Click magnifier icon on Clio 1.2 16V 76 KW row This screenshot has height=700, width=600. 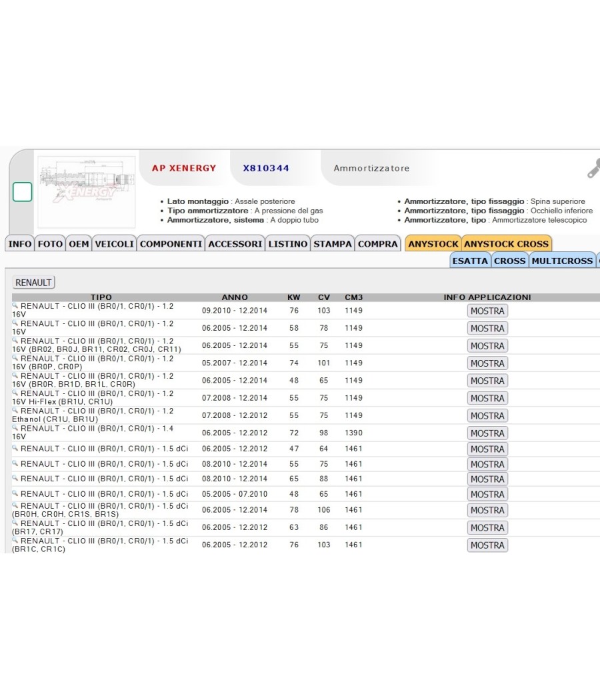pyautogui.click(x=15, y=305)
